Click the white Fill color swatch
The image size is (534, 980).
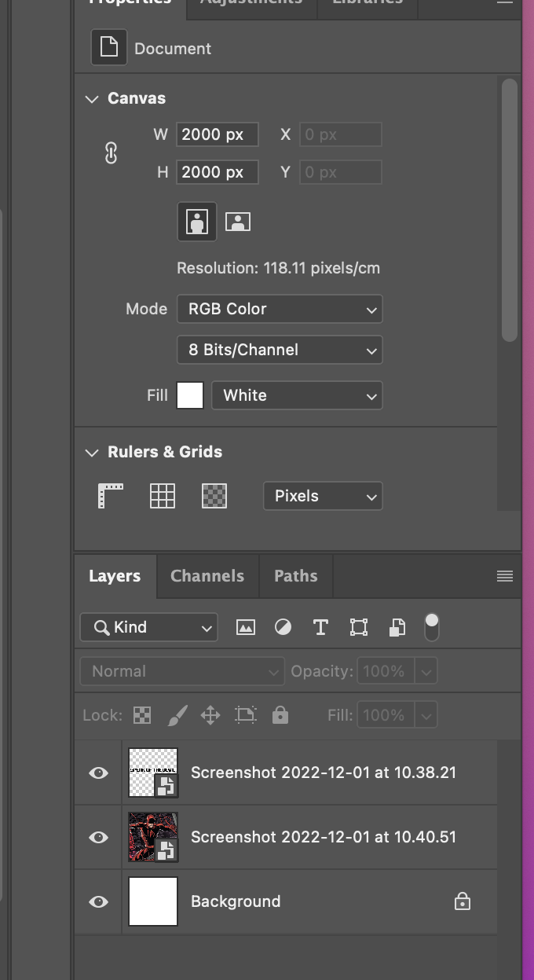190,395
